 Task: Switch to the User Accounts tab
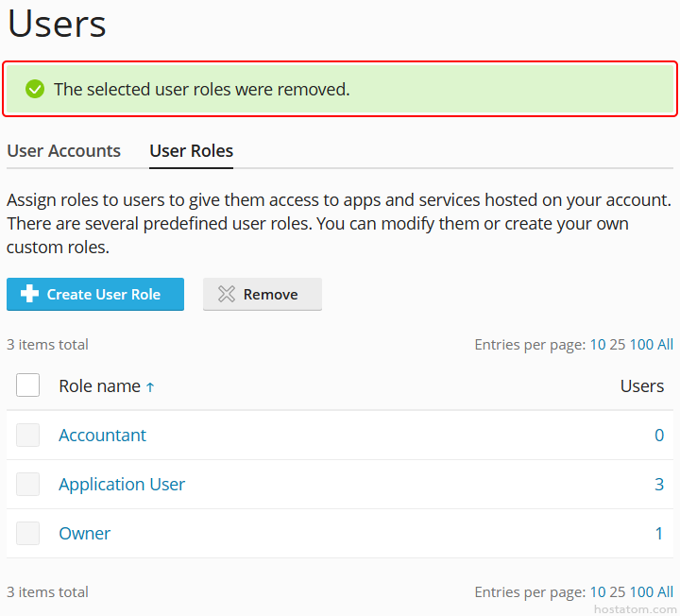point(63,150)
